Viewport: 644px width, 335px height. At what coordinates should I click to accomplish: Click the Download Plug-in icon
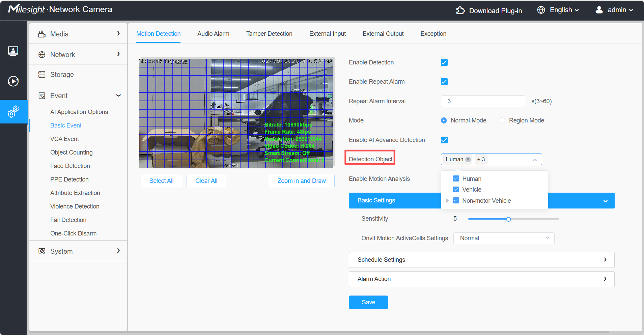(x=460, y=10)
